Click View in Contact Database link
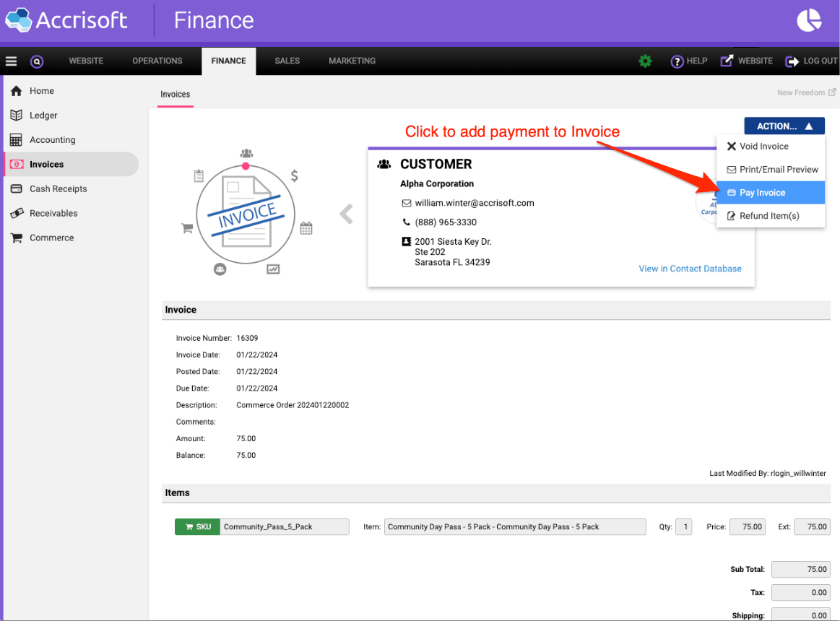Screen dimensions: 840x621 pyautogui.click(x=690, y=269)
